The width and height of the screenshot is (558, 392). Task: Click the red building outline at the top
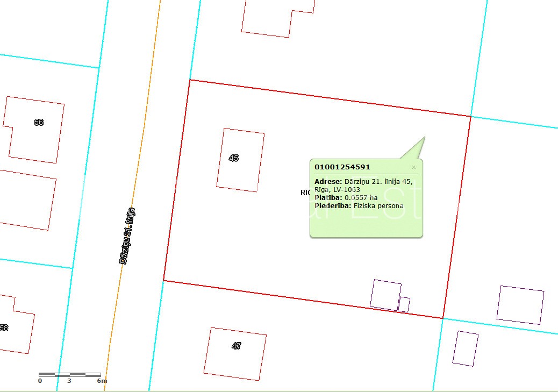tap(277, 19)
